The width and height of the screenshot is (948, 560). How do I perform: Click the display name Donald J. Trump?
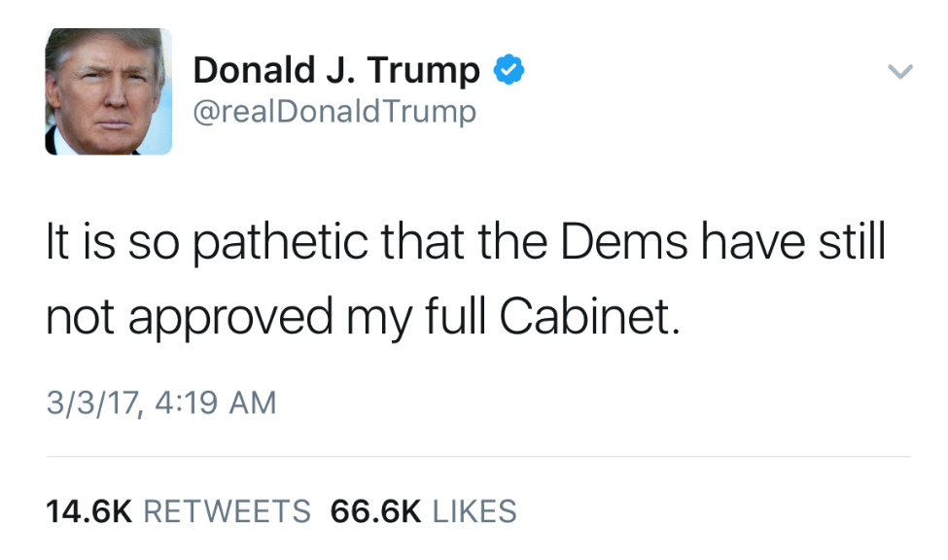click(336, 70)
